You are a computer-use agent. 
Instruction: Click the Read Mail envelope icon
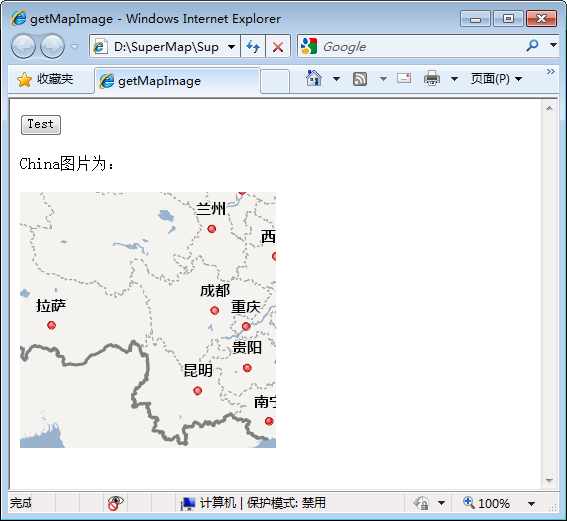(404, 78)
